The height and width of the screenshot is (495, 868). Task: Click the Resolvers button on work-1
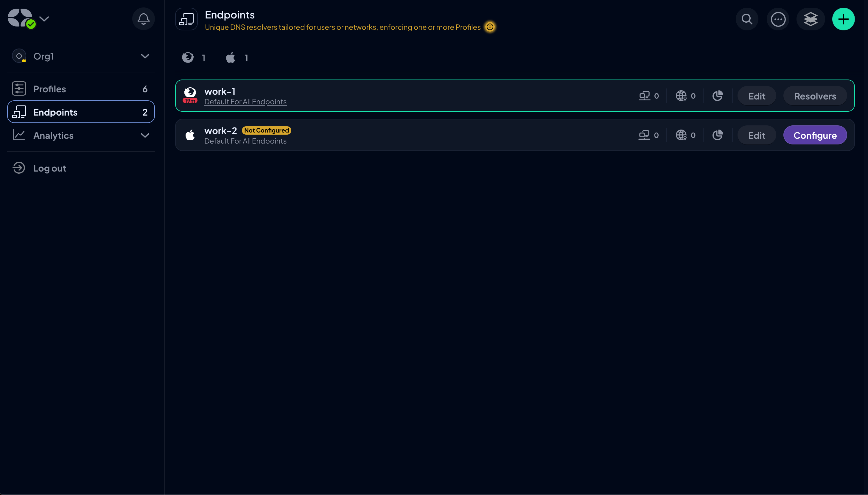tap(815, 95)
